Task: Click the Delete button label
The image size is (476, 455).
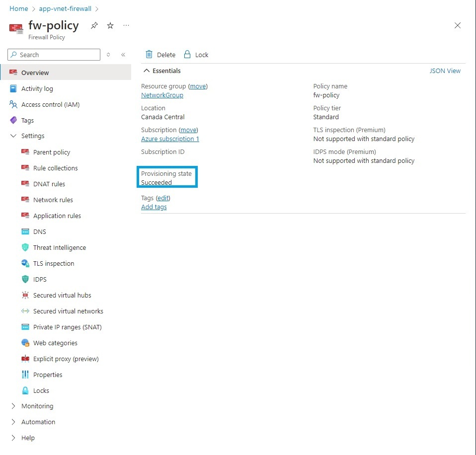Action: [166, 55]
